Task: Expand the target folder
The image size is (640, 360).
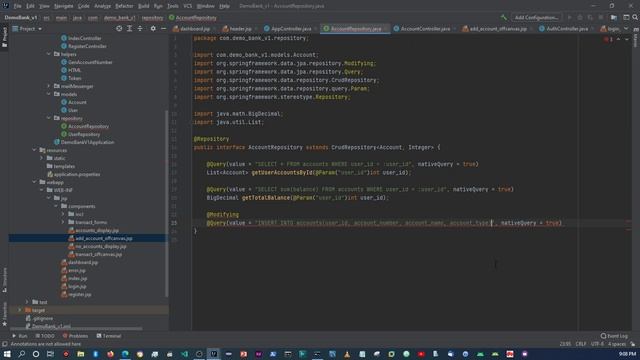Action: tap(20, 310)
